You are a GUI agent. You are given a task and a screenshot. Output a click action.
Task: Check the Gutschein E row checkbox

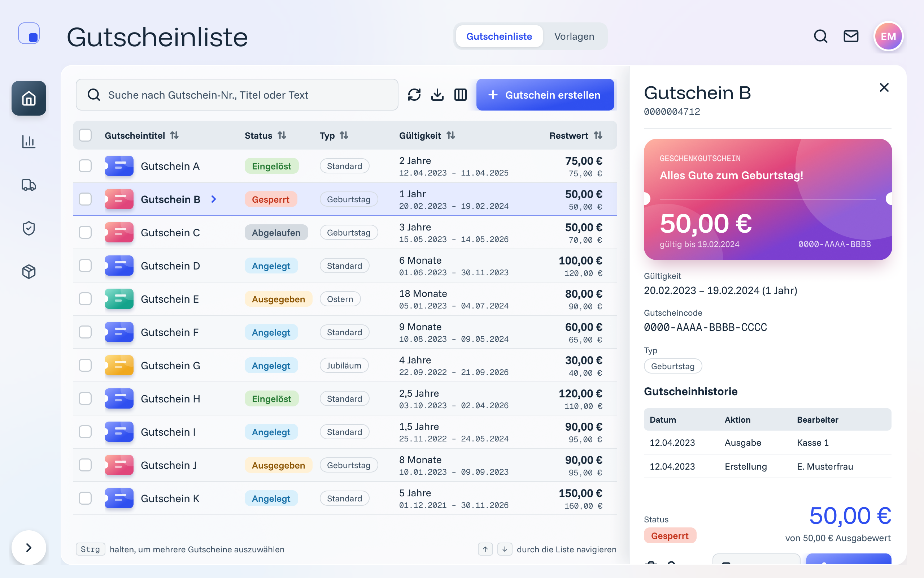coord(85,299)
